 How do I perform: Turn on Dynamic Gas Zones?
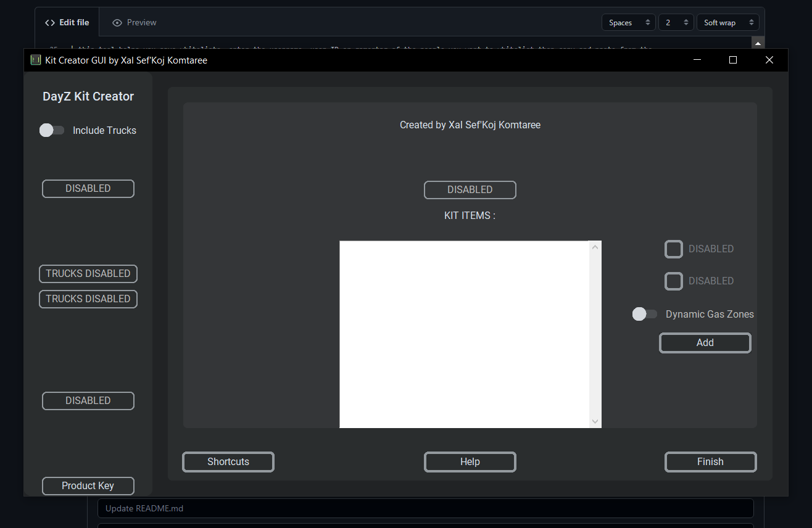644,314
